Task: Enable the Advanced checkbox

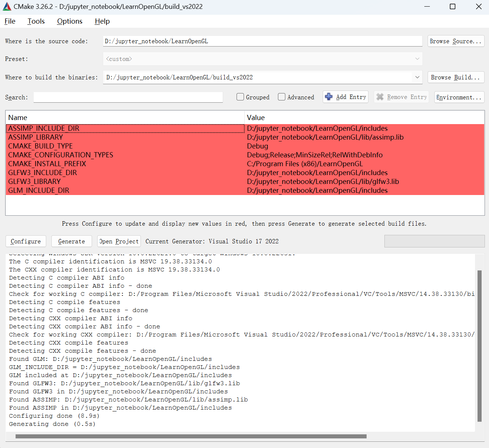Action: [282, 97]
